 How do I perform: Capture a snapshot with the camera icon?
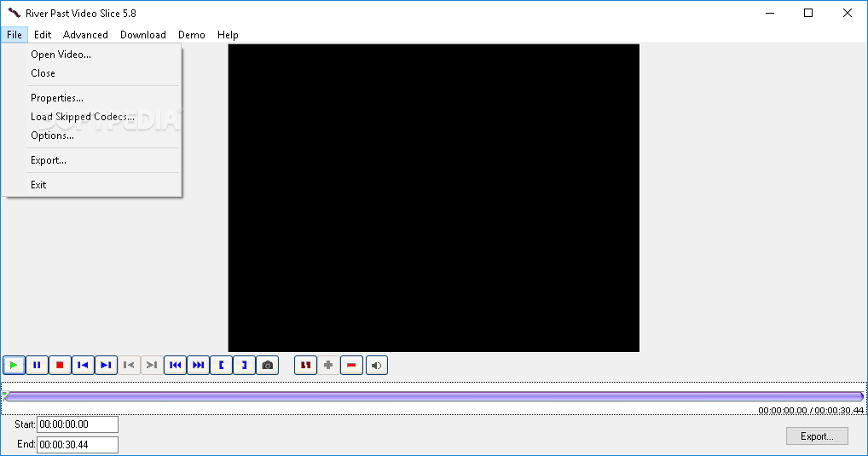click(268, 366)
